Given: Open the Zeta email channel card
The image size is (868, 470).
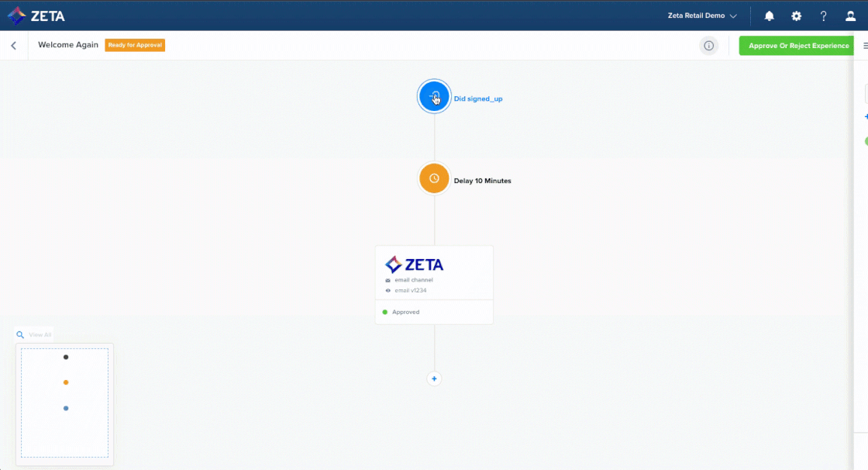Looking at the screenshot, I should pos(434,273).
